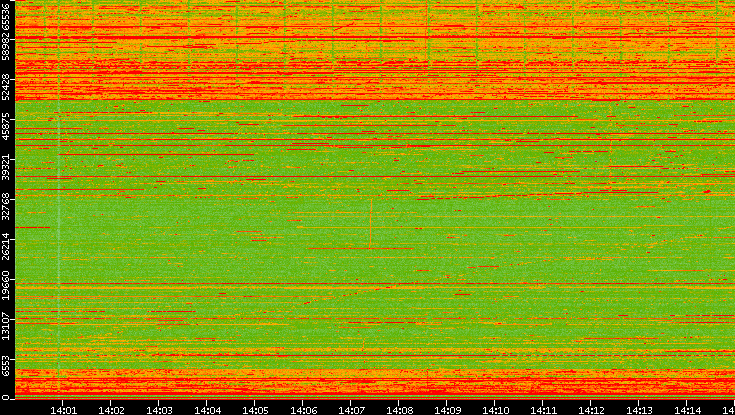
Task: Click the 0 value on the vertical axis
Action: pyautogui.click(x=7, y=397)
